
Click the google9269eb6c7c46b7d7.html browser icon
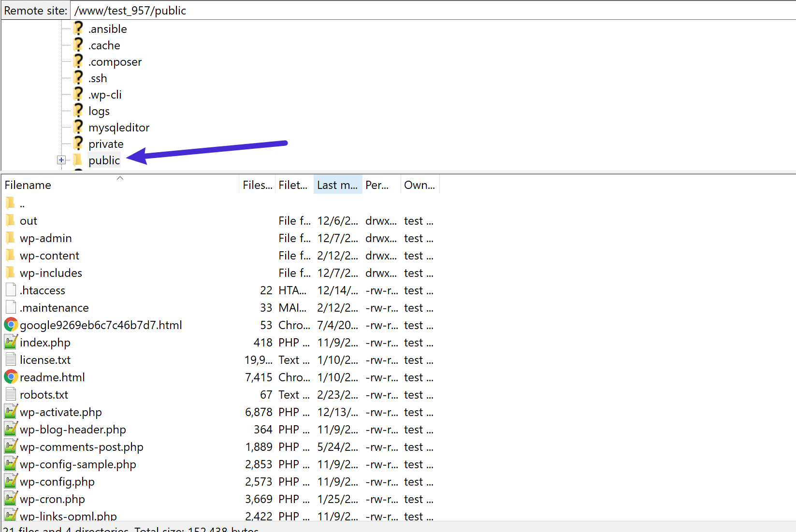[11, 325]
